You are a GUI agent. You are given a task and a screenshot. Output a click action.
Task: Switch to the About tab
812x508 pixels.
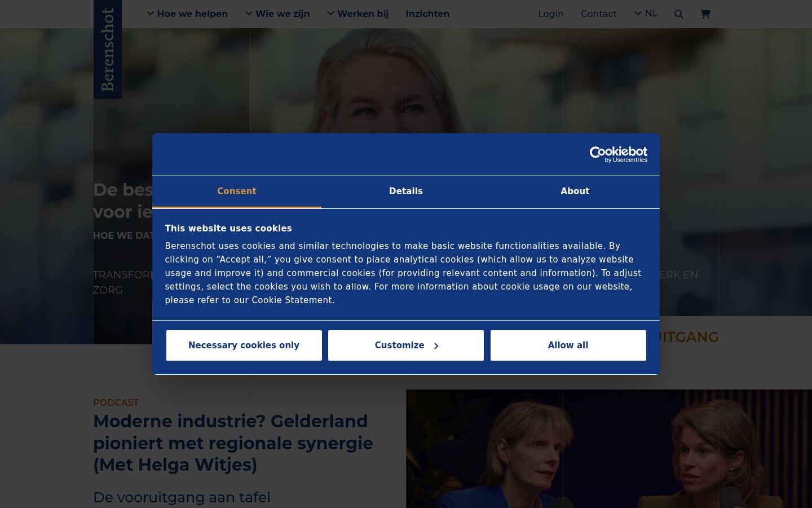point(575,192)
